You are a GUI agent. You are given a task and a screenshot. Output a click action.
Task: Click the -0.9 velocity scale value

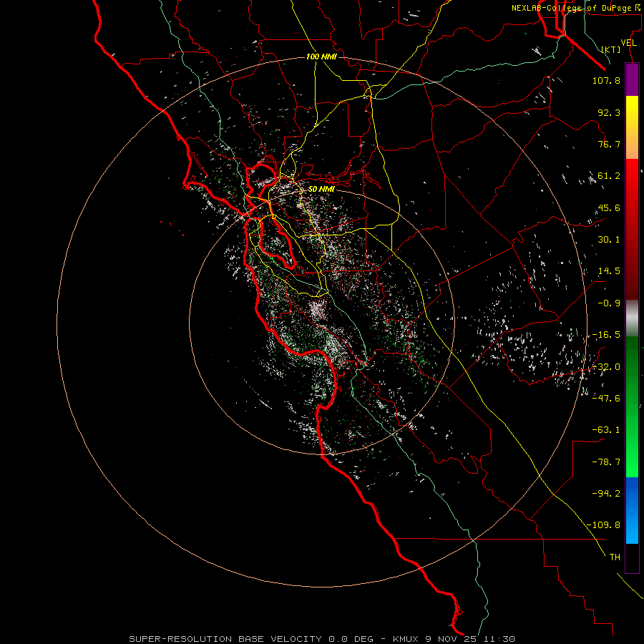(x=609, y=303)
